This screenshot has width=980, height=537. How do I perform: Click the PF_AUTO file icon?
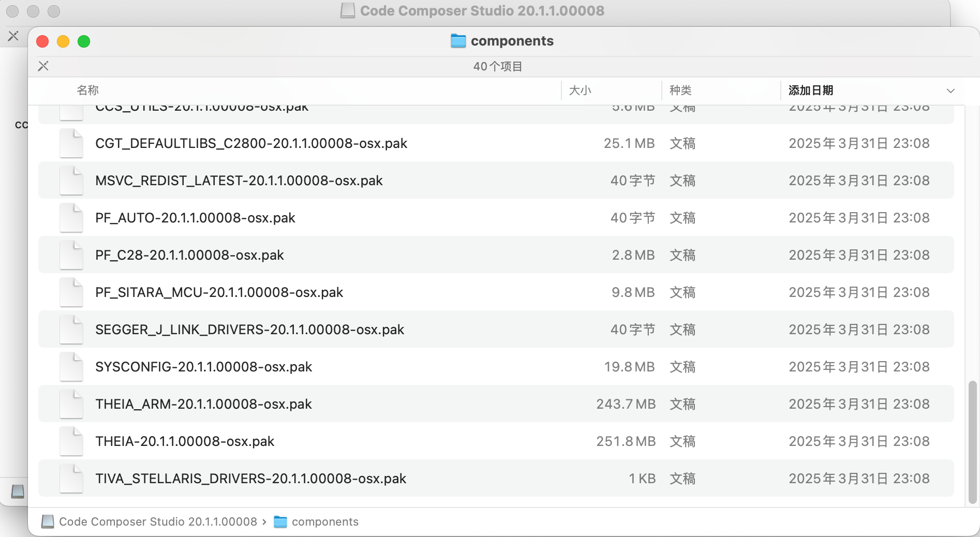click(71, 218)
